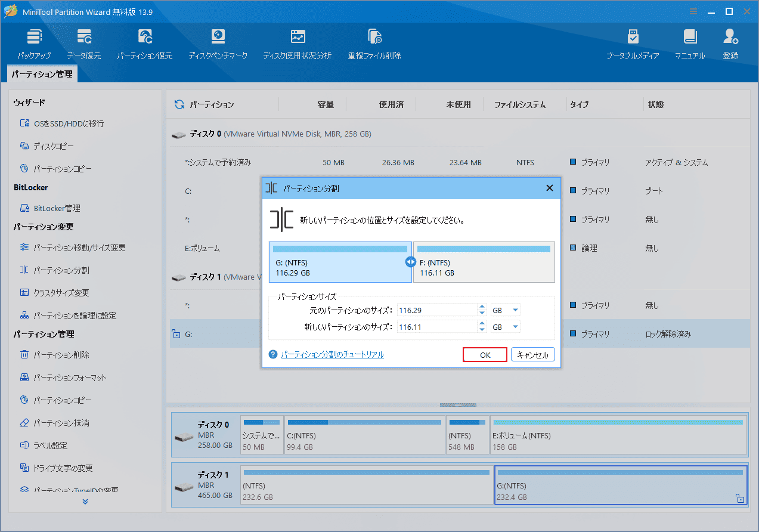Viewport: 759px width, 532px height.
Task: Increase 新しいパーティションのサイズ with up arrow
Action: tap(482, 324)
